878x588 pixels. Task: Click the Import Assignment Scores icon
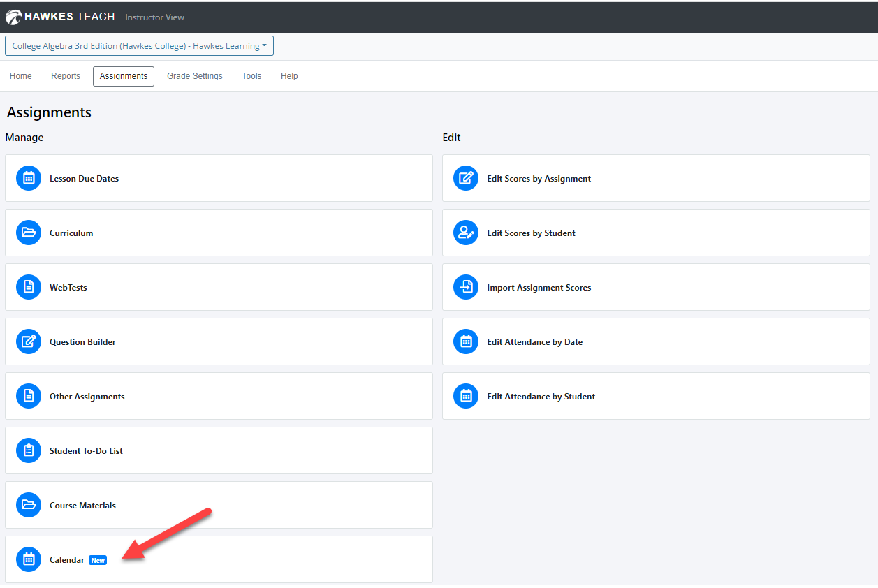point(466,288)
